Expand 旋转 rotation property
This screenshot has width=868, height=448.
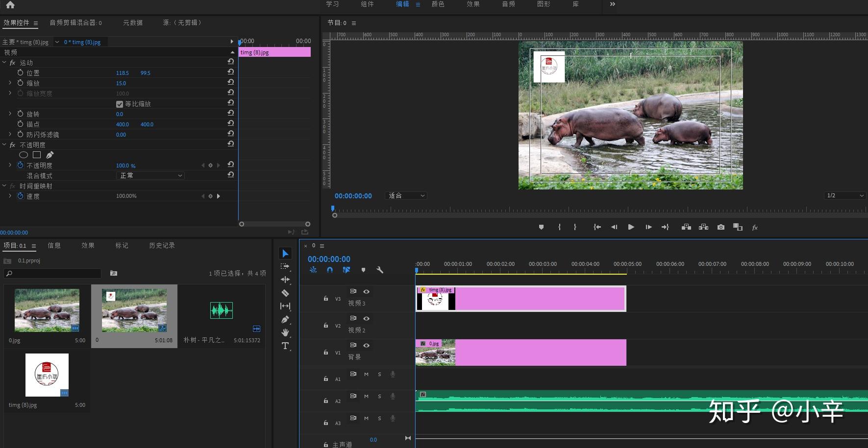click(10, 114)
